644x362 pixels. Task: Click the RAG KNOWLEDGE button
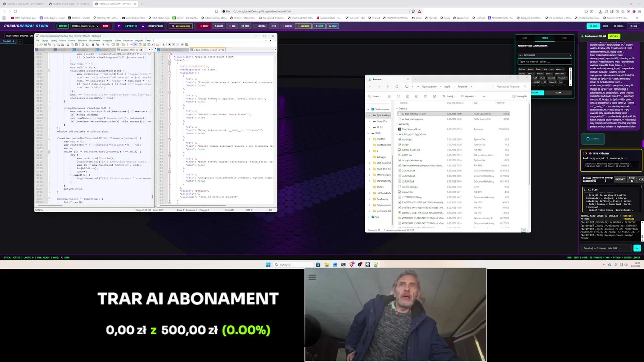(181, 26)
